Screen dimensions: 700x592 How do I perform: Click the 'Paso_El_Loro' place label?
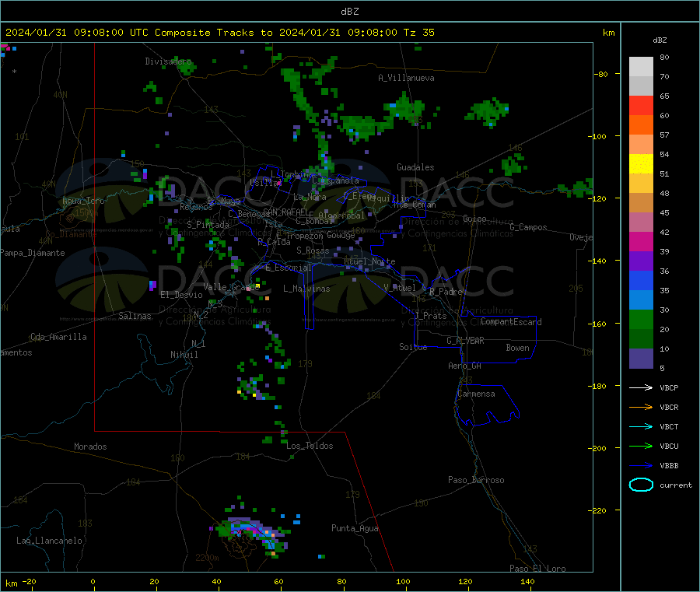click(537, 569)
